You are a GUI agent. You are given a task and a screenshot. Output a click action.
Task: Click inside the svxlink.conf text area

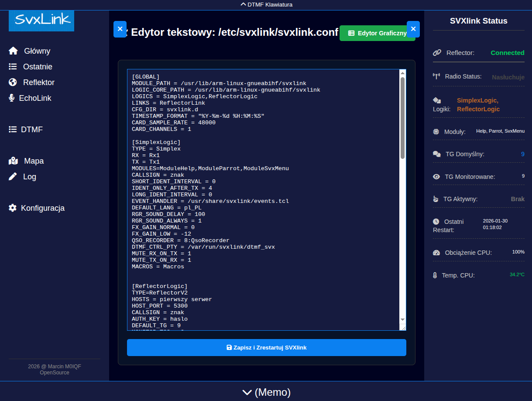(x=262, y=196)
